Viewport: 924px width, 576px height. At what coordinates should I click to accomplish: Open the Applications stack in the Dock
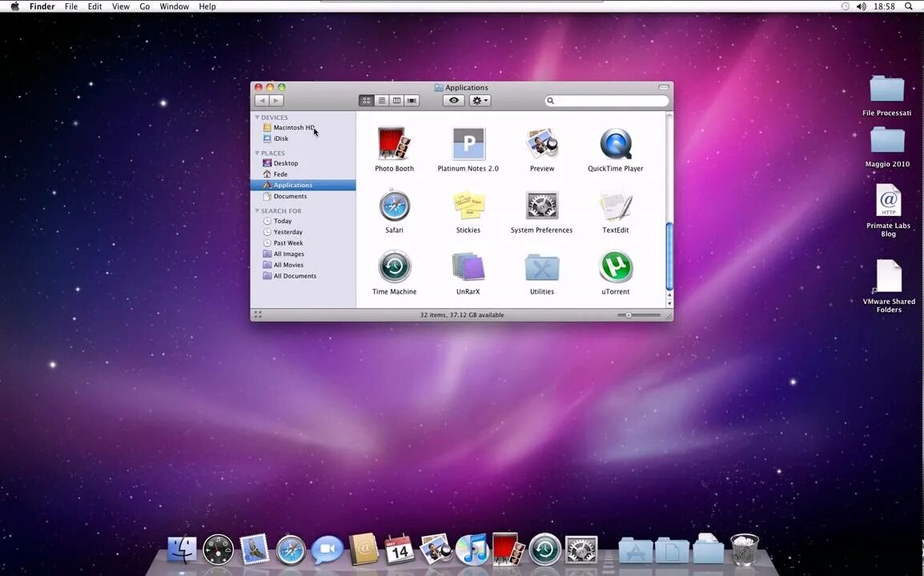pyautogui.click(x=635, y=550)
